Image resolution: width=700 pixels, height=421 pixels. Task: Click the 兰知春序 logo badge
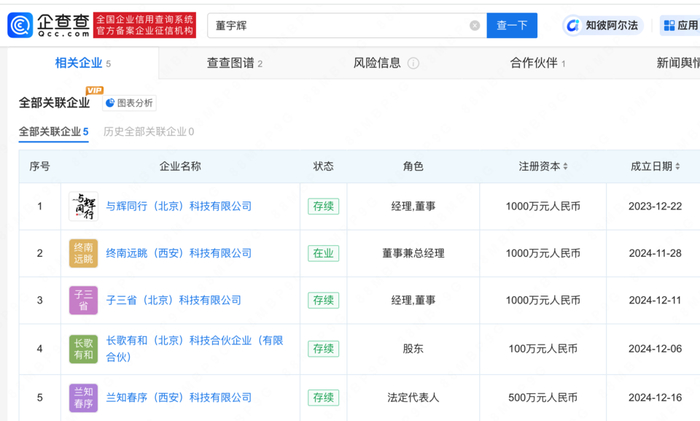point(82,397)
